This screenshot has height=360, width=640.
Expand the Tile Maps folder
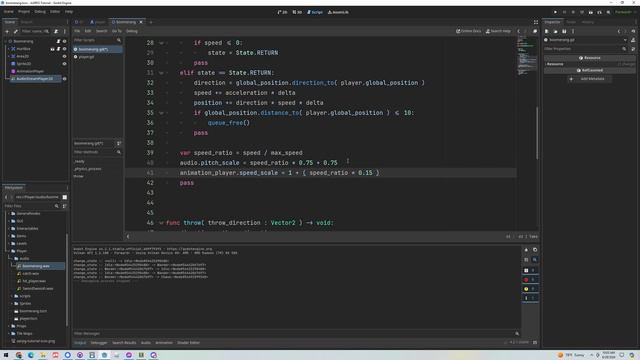(9, 333)
